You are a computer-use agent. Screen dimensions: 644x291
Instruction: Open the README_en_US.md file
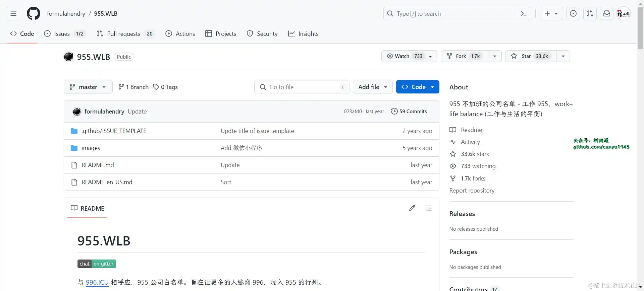[107, 182]
